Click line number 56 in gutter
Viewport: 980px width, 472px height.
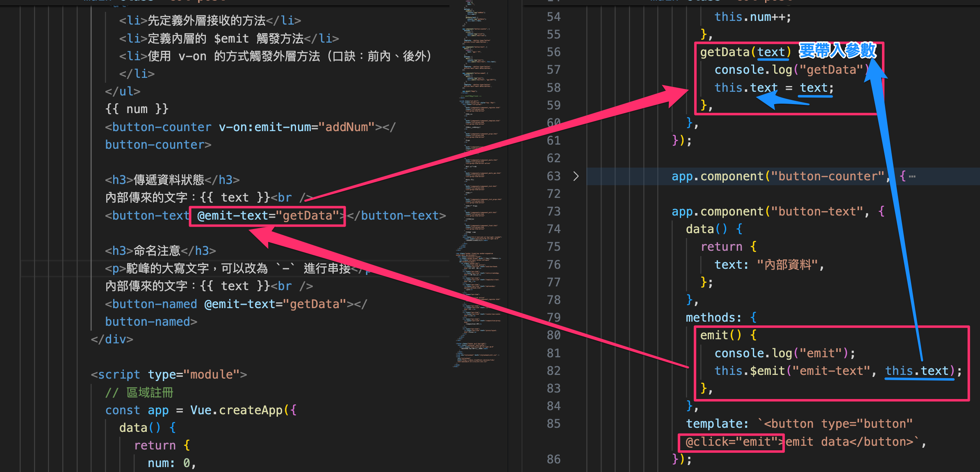pos(553,52)
